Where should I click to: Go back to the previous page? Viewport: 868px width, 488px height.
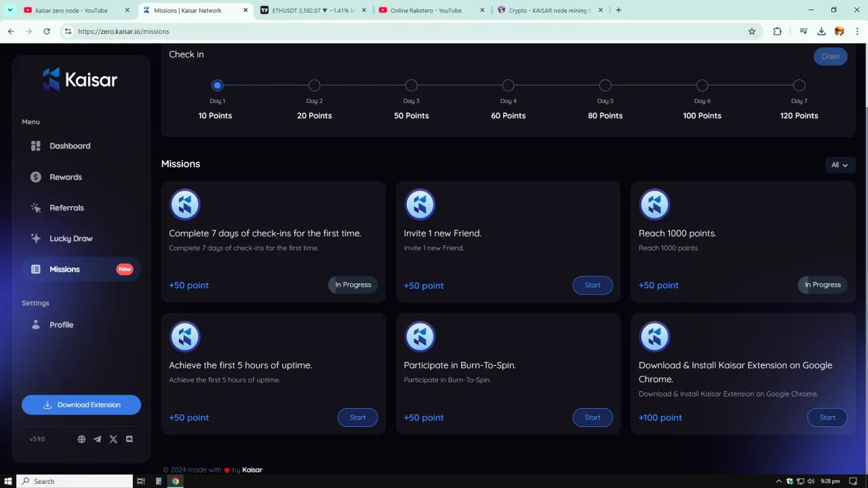click(x=11, y=31)
